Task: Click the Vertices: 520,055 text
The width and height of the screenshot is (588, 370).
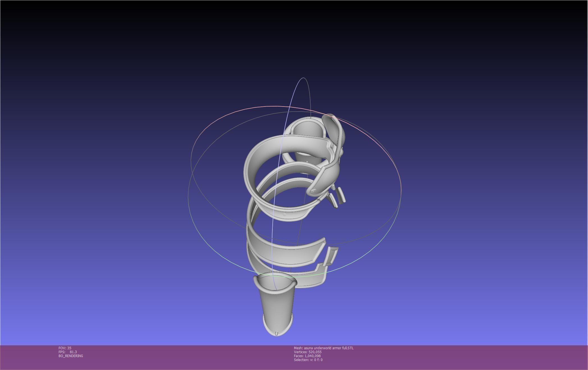Action: [x=307, y=352]
